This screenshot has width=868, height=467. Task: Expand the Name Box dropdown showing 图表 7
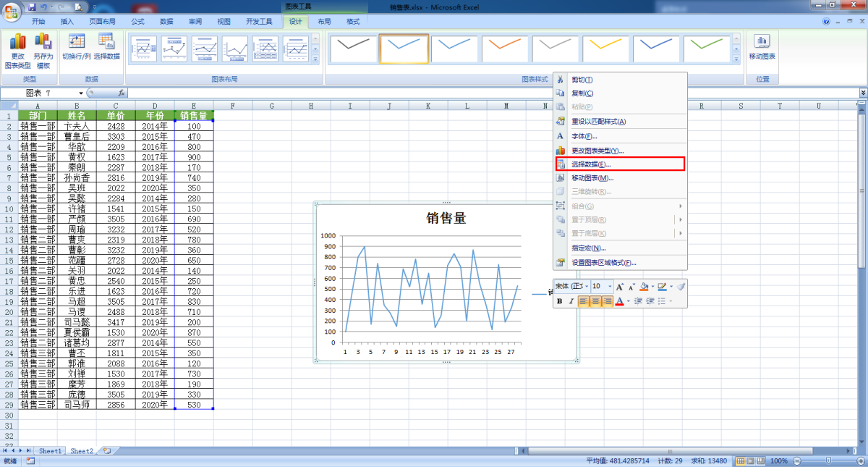pos(81,93)
